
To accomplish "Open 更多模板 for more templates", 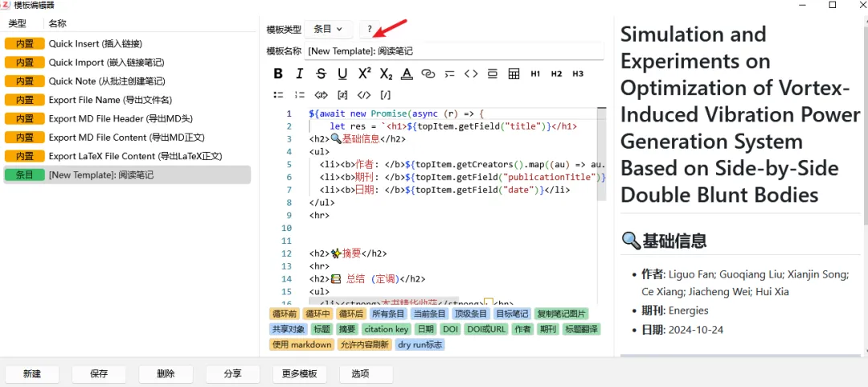I will click(x=300, y=373).
